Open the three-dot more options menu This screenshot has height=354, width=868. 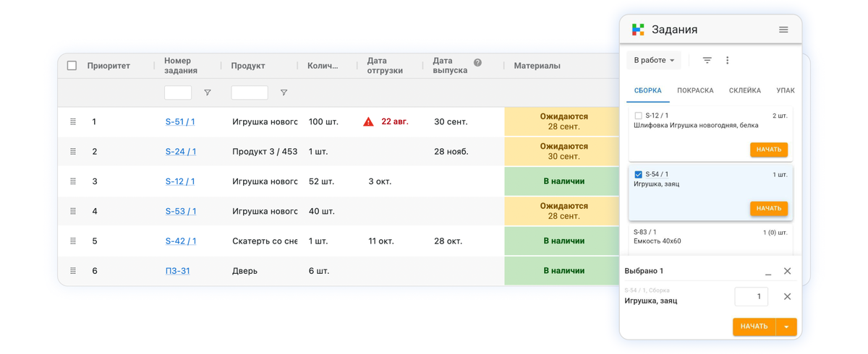[728, 61]
